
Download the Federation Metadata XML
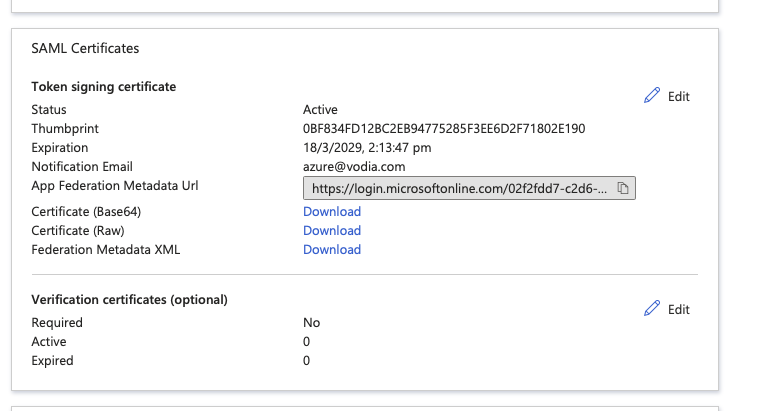(x=332, y=250)
